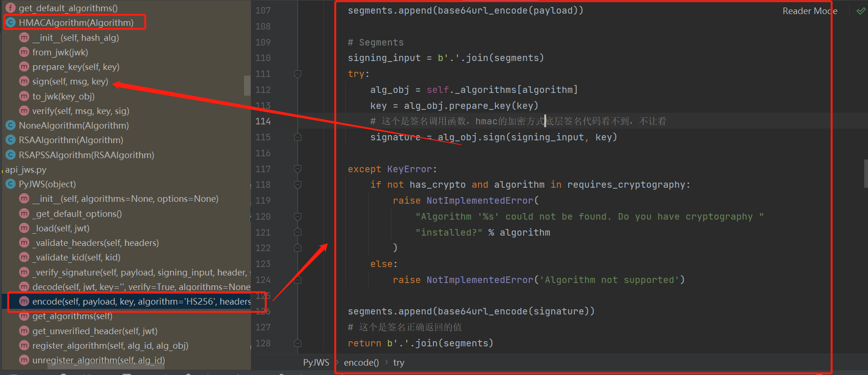Place cursor on 'signing_input = b'.'.join(segments)' line
Viewport: 868px width, 375px height.
coord(446,58)
